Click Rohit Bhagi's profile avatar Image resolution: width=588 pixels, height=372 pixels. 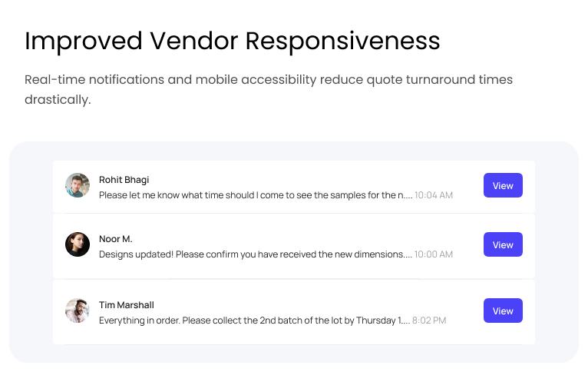pos(78,185)
